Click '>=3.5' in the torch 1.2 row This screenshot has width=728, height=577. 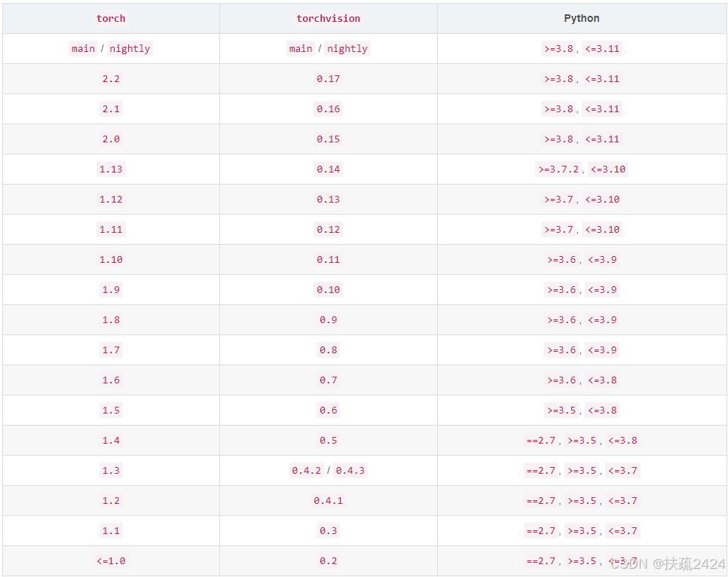coord(582,502)
